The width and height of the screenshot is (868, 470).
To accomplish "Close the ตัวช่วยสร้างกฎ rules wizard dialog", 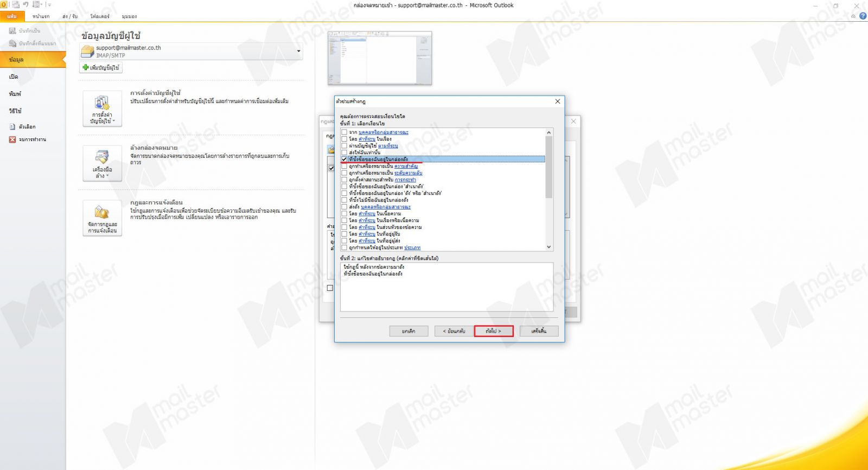I will 557,101.
